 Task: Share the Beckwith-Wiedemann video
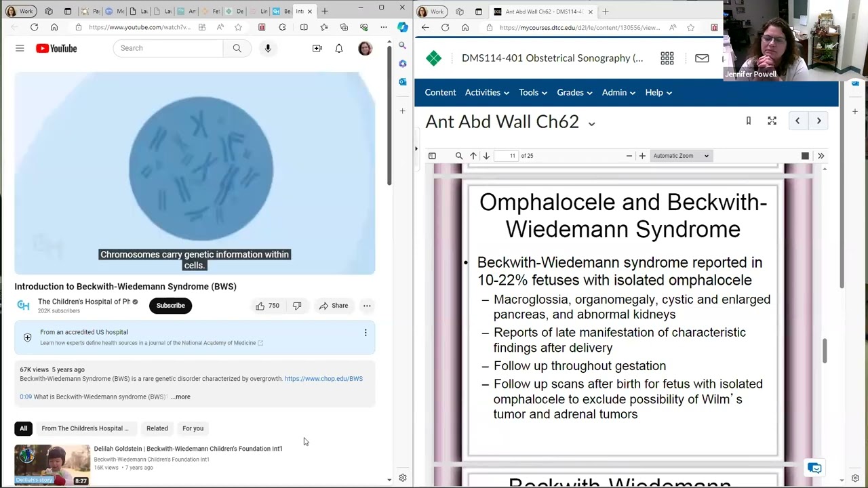[333, 306]
